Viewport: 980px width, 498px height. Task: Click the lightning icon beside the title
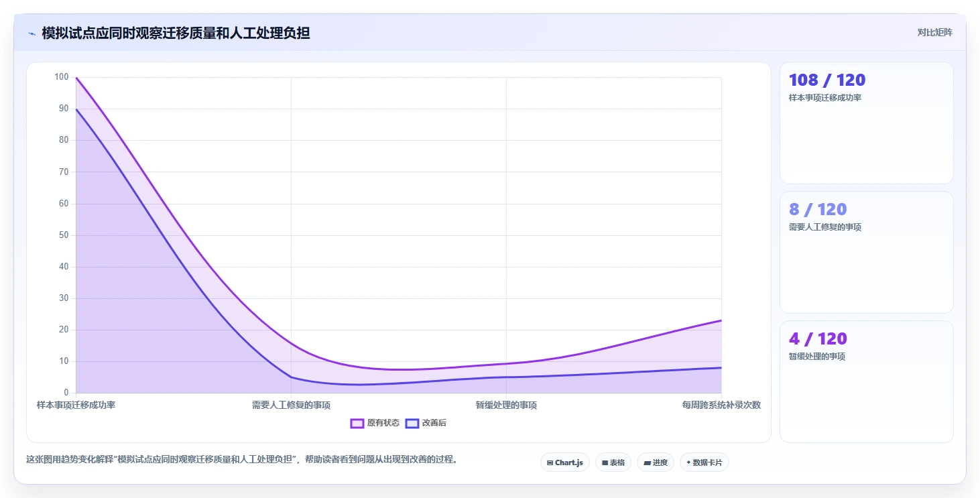coord(32,34)
